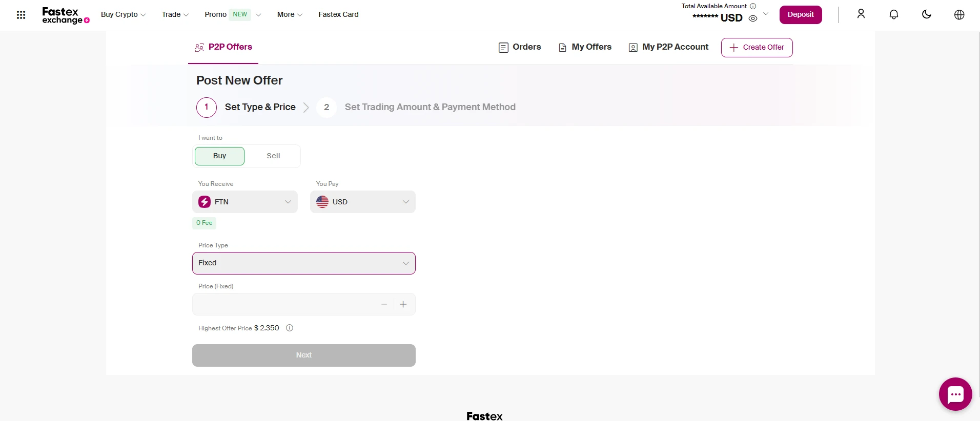
Task: Open the My Offers tab
Action: 585,47
